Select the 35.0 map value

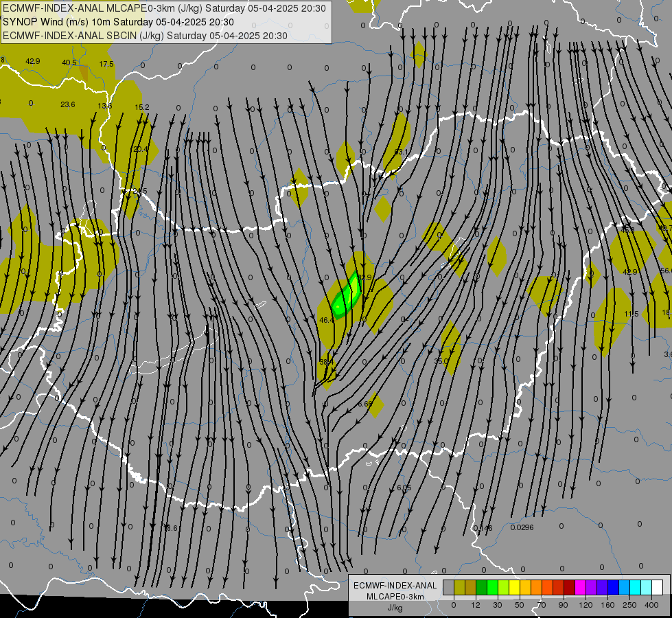pyautogui.click(x=441, y=362)
